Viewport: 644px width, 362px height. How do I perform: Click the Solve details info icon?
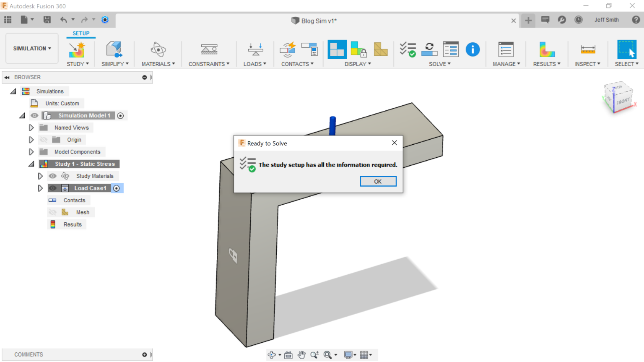(473, 49)
